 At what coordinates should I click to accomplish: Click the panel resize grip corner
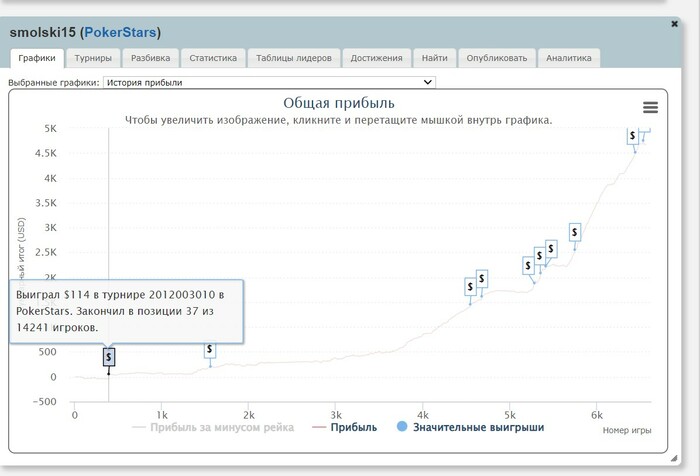coord(674,458)
